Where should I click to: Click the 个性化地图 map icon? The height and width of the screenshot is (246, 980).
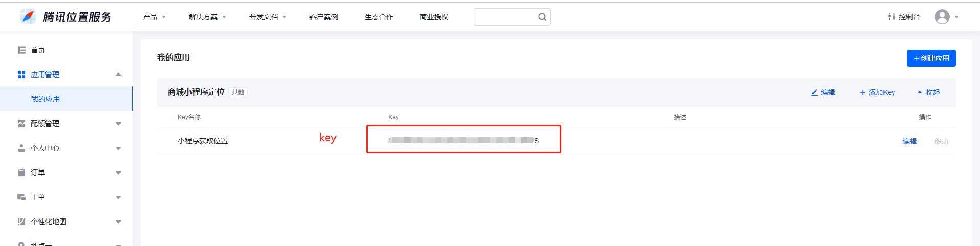(x=21, y=222)
